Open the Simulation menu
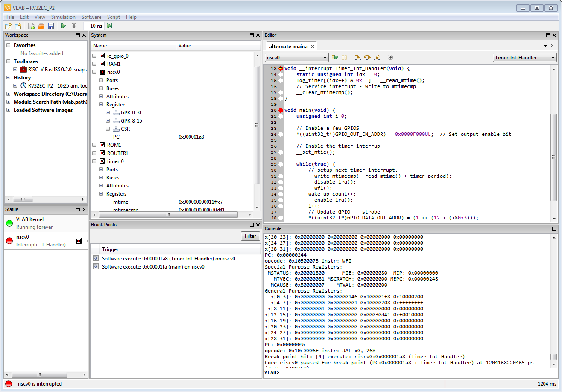562x392 pixels. [x=63, y=17]
